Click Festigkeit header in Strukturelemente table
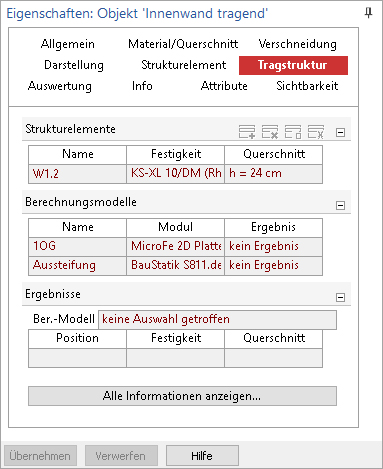Image resolution: width=383 pixels, height=469 pixels. click(x=176, y=154)
